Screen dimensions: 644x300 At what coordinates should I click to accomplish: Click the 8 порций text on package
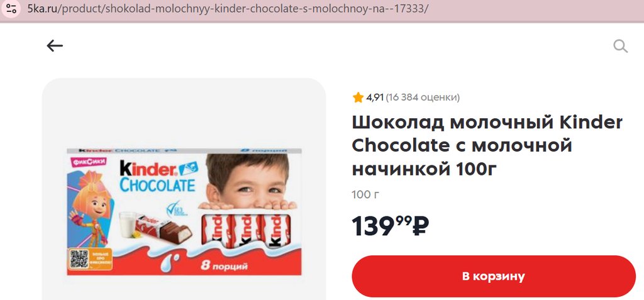click(x=225, y=266)
